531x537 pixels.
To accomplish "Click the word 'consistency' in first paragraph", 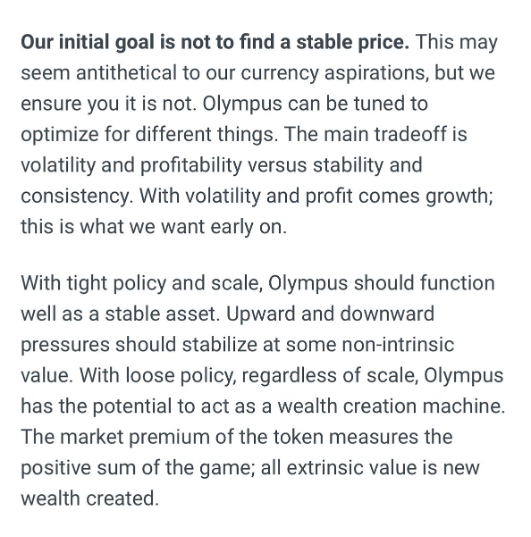I will click(77, 196).
